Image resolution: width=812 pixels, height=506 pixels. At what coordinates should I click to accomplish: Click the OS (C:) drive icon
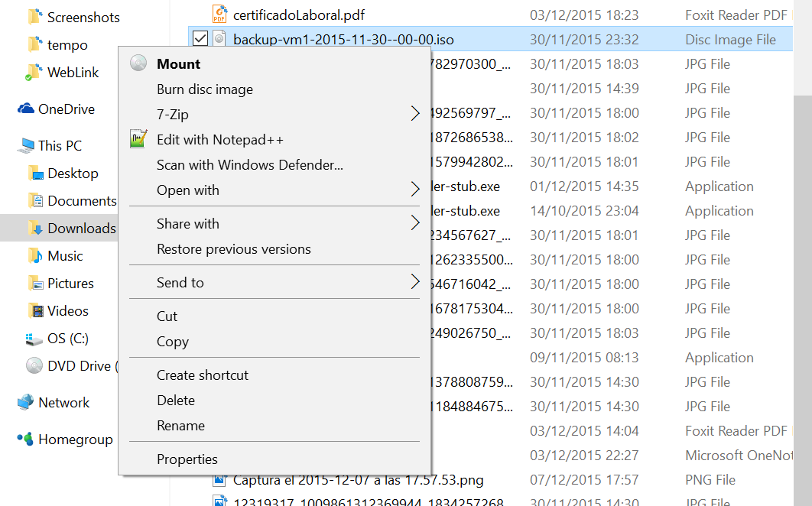(34, 339)
